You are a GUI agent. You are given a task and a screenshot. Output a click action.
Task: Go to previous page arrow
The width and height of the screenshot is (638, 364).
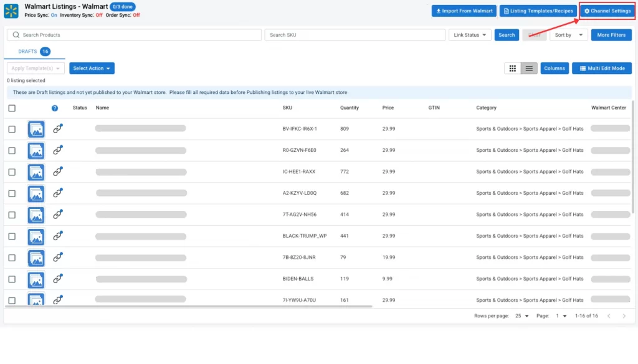[609, 316]
